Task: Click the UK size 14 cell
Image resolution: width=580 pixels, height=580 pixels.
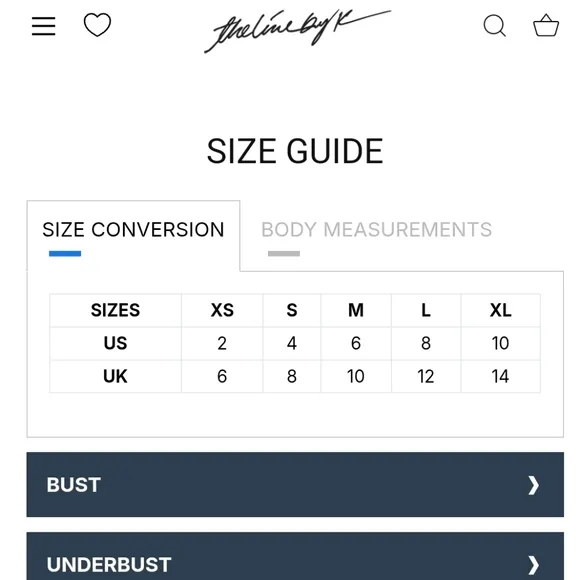Action: click(x=500, y=377)
